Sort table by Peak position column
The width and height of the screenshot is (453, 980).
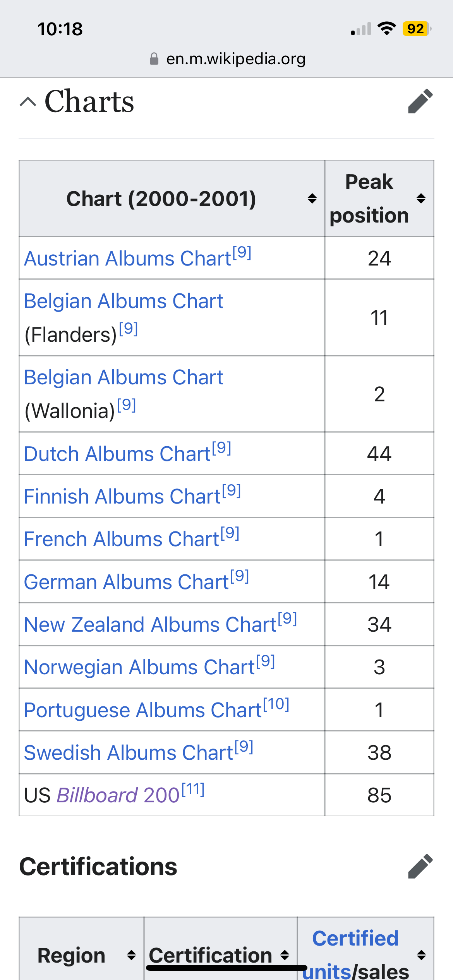click(x=421, y=199)
